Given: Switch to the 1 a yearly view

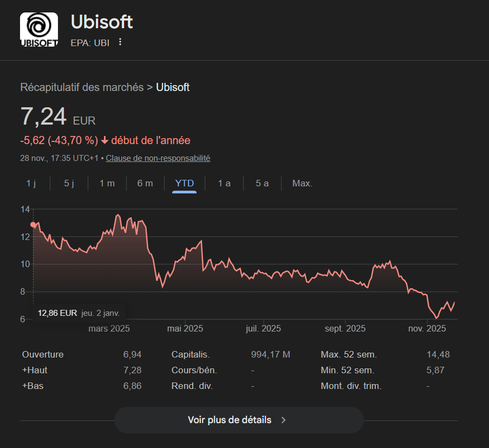Looking at the screenshot, I should tap(224, 183).
